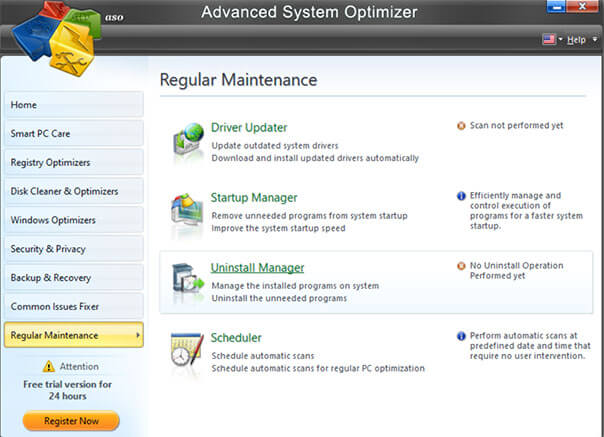Close the Advanced System Optimizer window
Screen dimensions: 604x437
pyautogui.click(x=582, y=7)
